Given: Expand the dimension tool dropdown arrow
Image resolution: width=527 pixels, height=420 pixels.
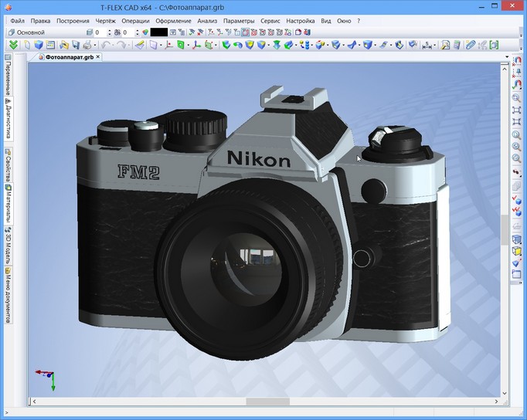Looking at the screenshot, I should point(434,45).
